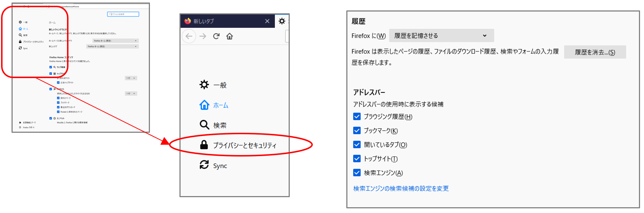Reload the page with the toolbar refresh icon
The image size is (644, 213).
tap(216, 36)
